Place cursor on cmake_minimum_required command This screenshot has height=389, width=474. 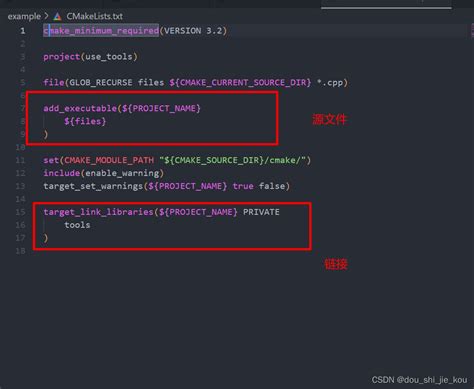point(101,31)
